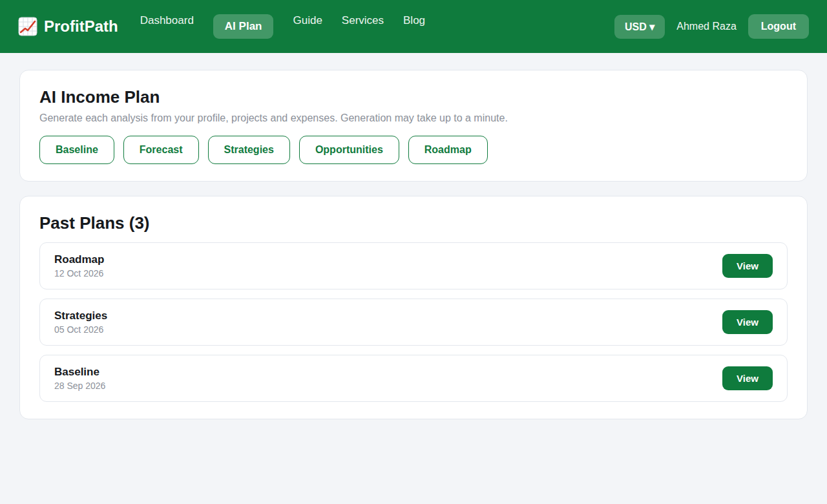Image resolution: width=827 pixels, height=504 pixels.
Task: Click the Logout button
Action: coord(779,26)
